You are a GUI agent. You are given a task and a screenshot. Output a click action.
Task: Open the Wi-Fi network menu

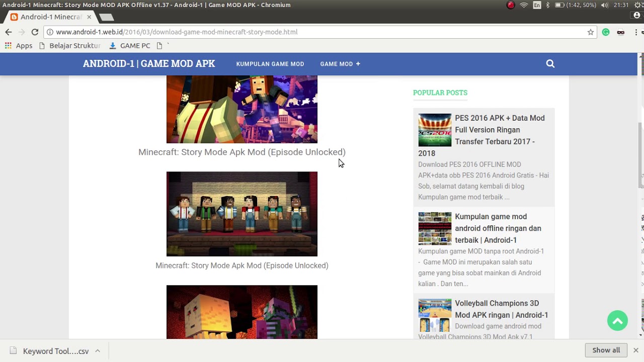[x=524, y=5]
